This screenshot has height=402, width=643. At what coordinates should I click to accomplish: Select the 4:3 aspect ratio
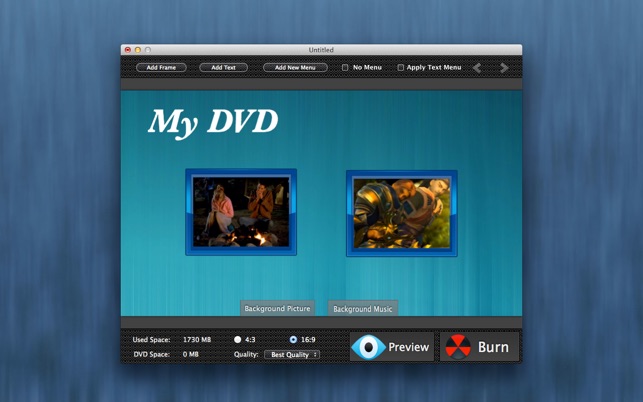[238, 340]
